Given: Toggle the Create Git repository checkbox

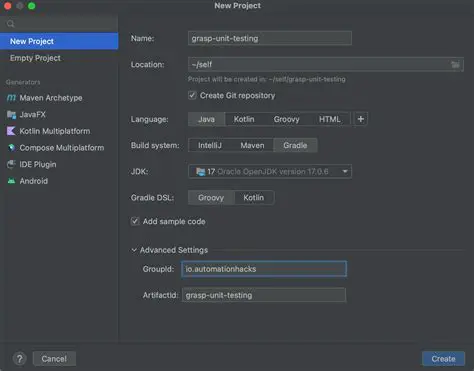Looking at the screenshot, I should [x=192, y=95].
